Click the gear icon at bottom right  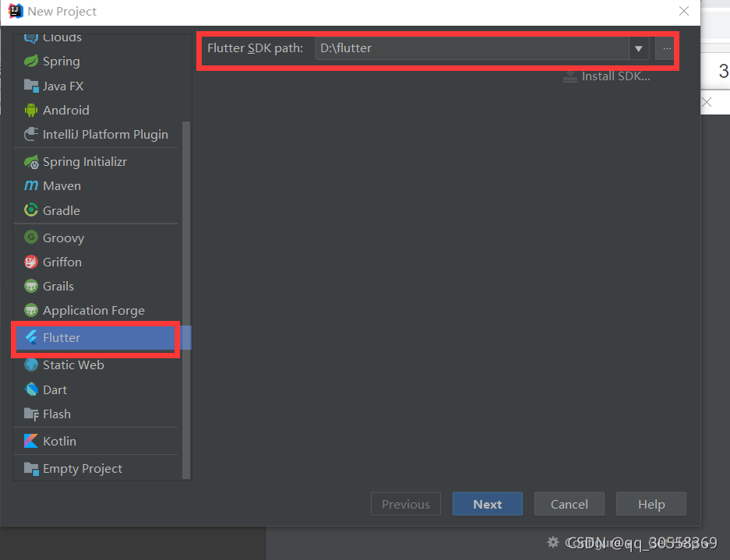coord(552,542)
